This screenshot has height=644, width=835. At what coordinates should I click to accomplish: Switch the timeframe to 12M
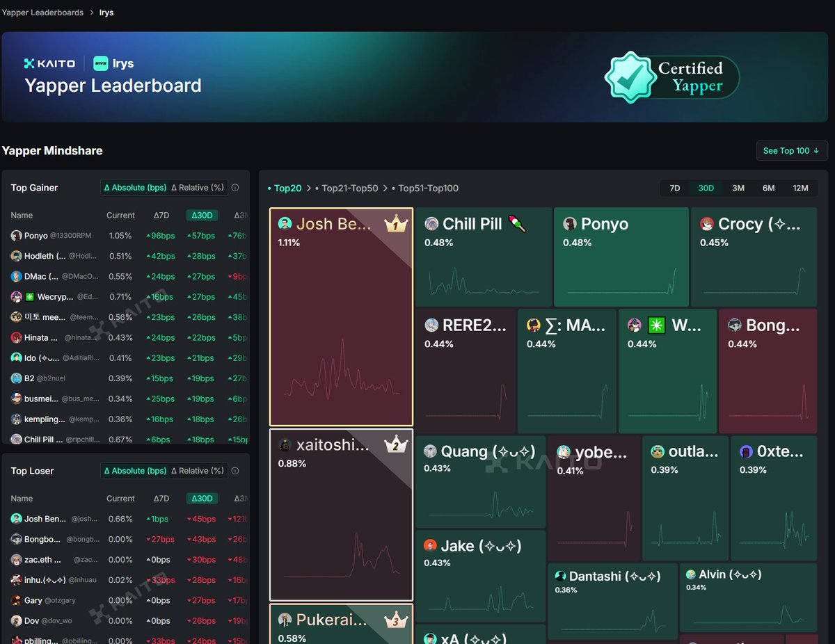(800, 188)
